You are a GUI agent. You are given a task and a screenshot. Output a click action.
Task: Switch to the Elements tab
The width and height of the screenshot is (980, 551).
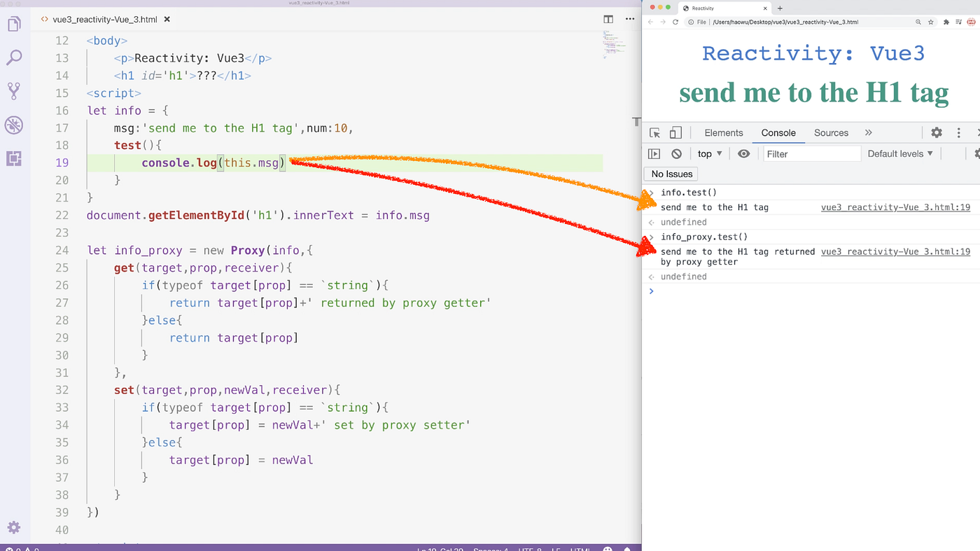(x=724, y=132)
